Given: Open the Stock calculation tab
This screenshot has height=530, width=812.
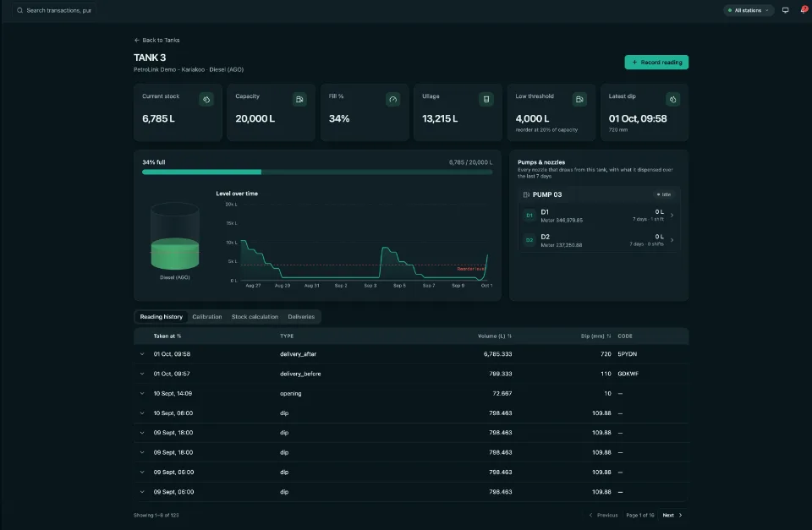Looking at the screenshot, I should [255, 317].
